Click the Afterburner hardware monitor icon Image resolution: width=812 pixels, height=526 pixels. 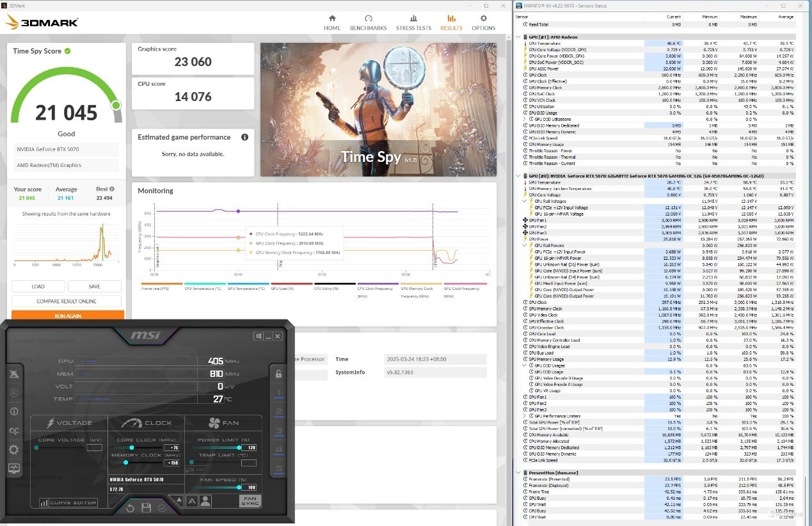[x=14, y=469]
